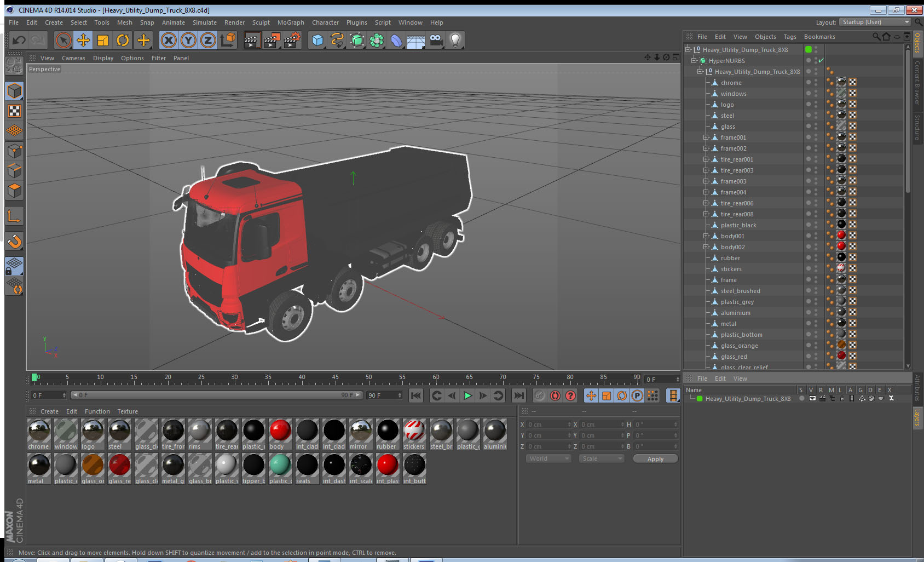Collapse the HyperNURBS node
Screen dimensions: 924x562
pyautogui.click(x=694, y=60)
